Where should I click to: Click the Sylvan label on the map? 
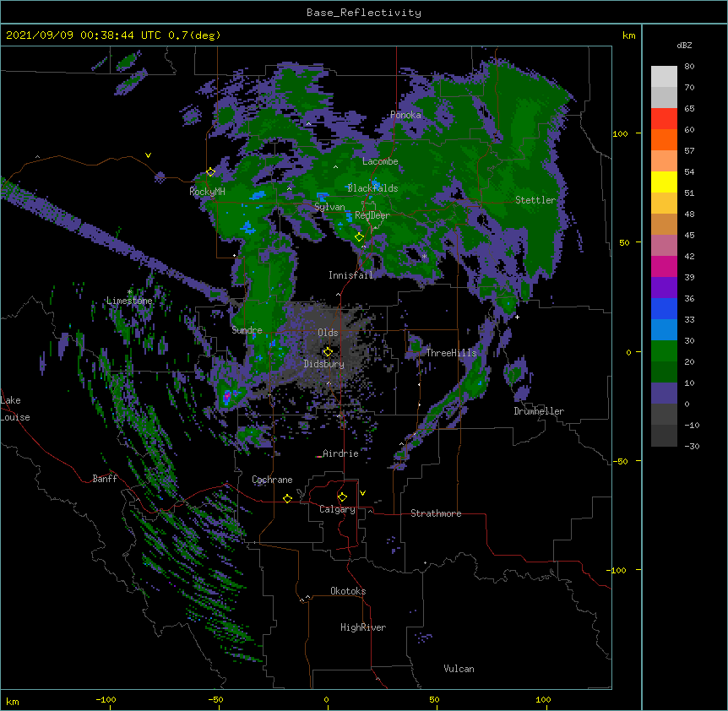[329, 207]
